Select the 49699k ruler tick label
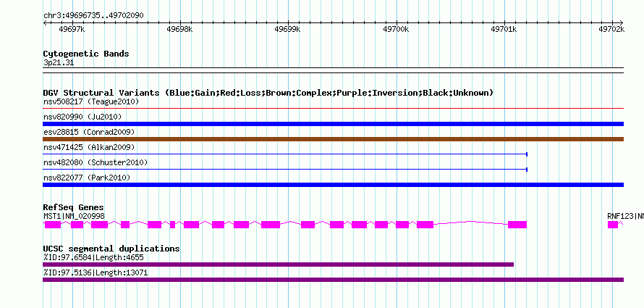Screen dimensions: 644x308 [287, 29]
